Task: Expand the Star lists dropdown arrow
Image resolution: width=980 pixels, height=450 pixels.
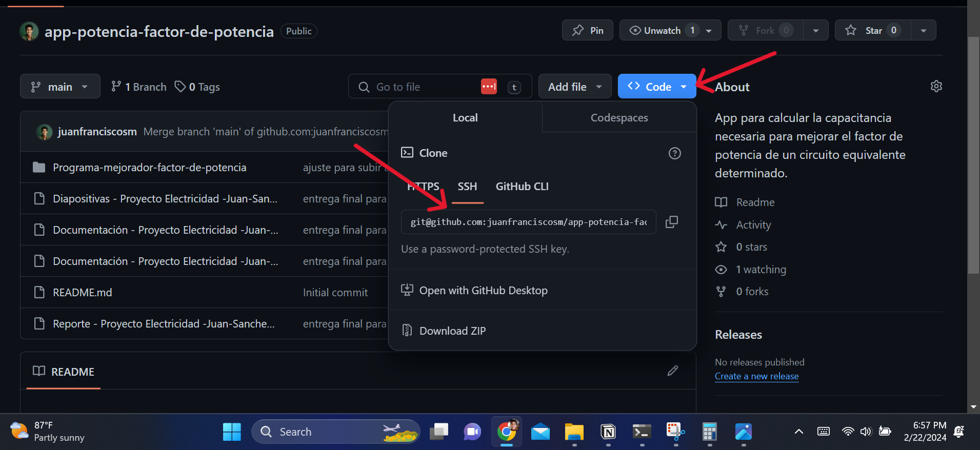Action: pyautogui.click(x=923, y=30)
